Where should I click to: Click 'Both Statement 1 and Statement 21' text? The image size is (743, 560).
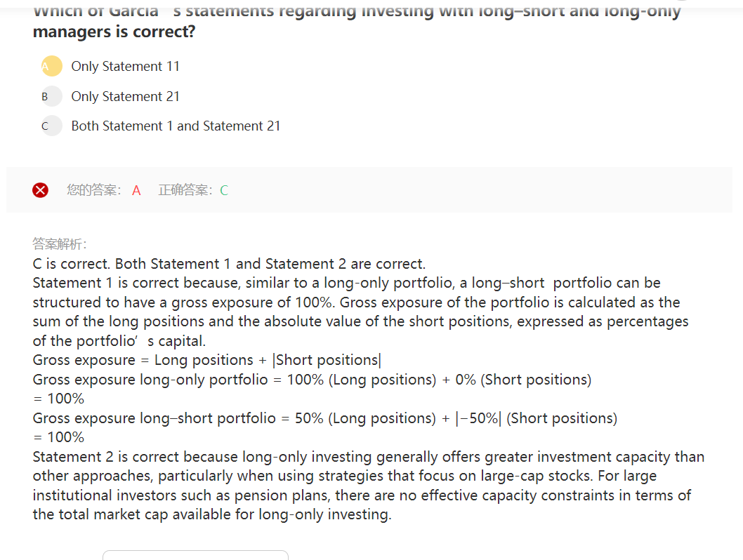click(176, 126)
